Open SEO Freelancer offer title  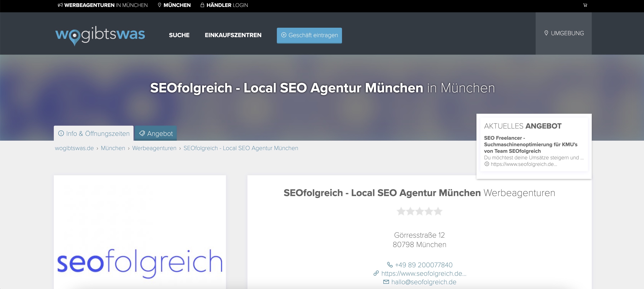531,144
